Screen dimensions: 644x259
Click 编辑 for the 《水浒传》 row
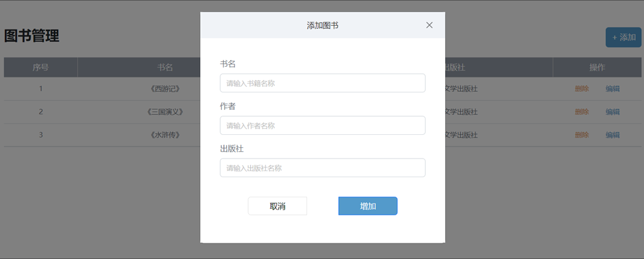coord(612,135)
